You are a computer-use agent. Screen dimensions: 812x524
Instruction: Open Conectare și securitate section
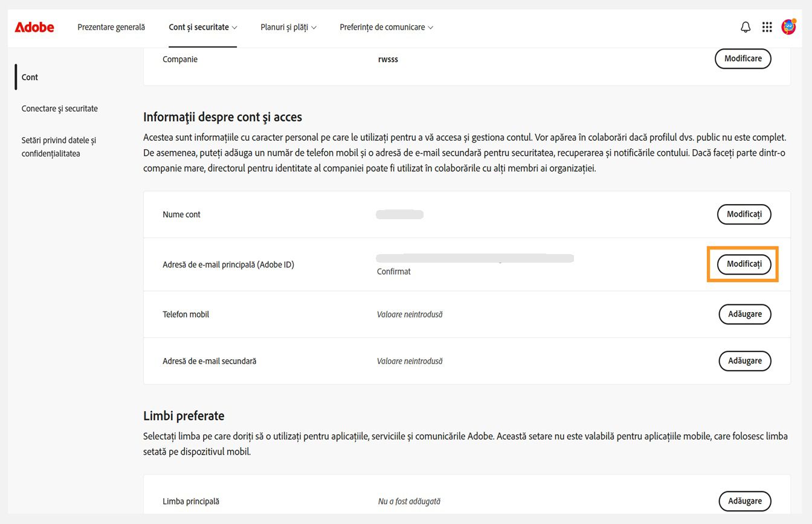pos(59,108)
